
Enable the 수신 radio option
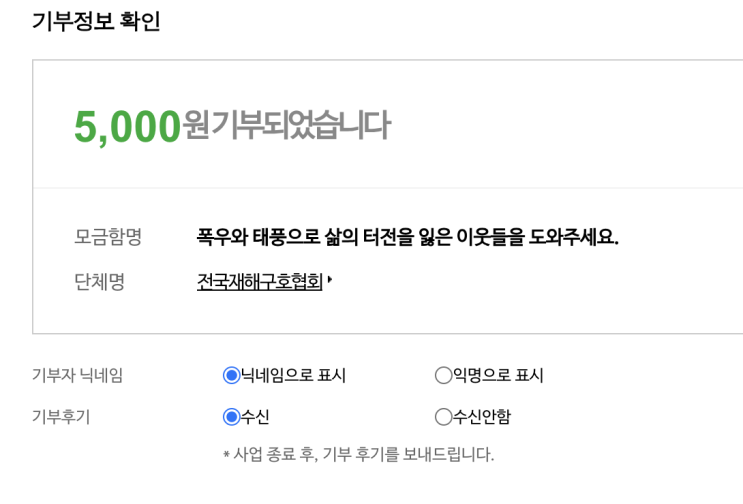[x=232, y=417]
